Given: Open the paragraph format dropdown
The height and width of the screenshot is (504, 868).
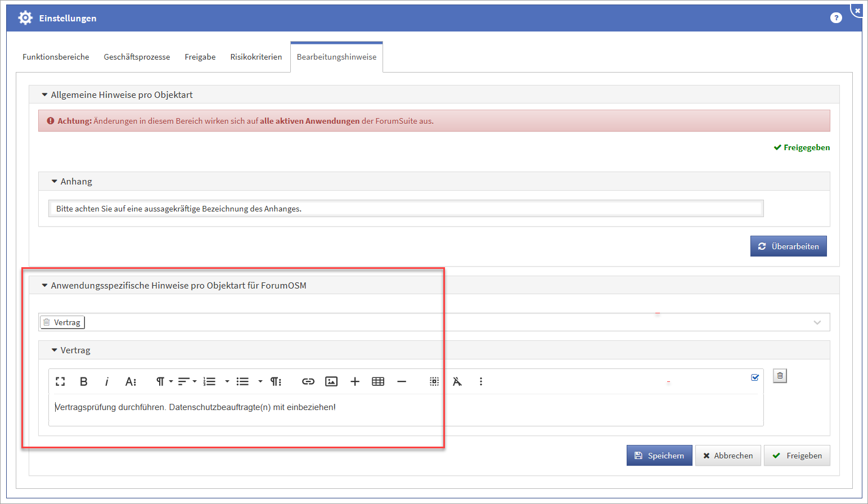Looking at the screenshot, I should (x=163, y=381).
